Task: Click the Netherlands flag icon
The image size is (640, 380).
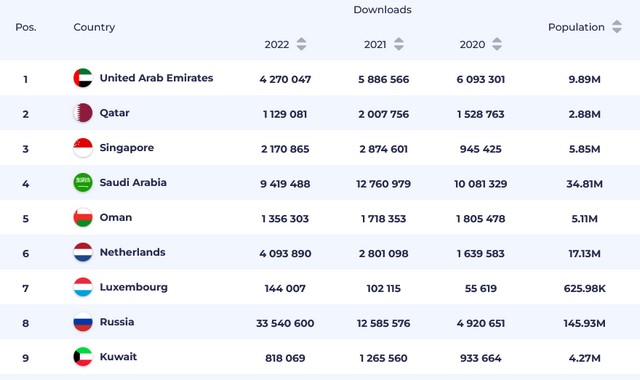Action: pos(83,252)
